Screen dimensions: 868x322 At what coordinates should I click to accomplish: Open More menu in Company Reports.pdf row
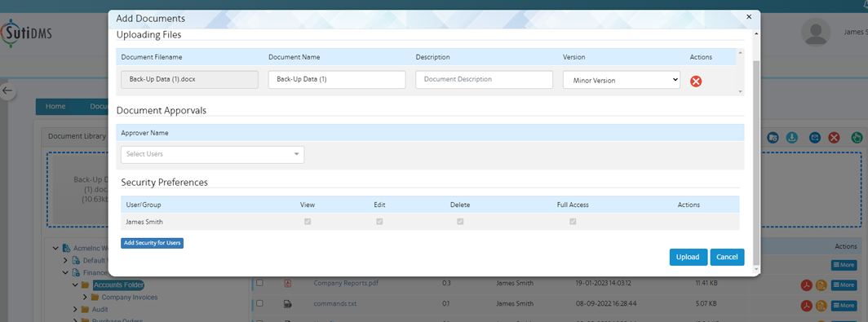pos(844,285)
